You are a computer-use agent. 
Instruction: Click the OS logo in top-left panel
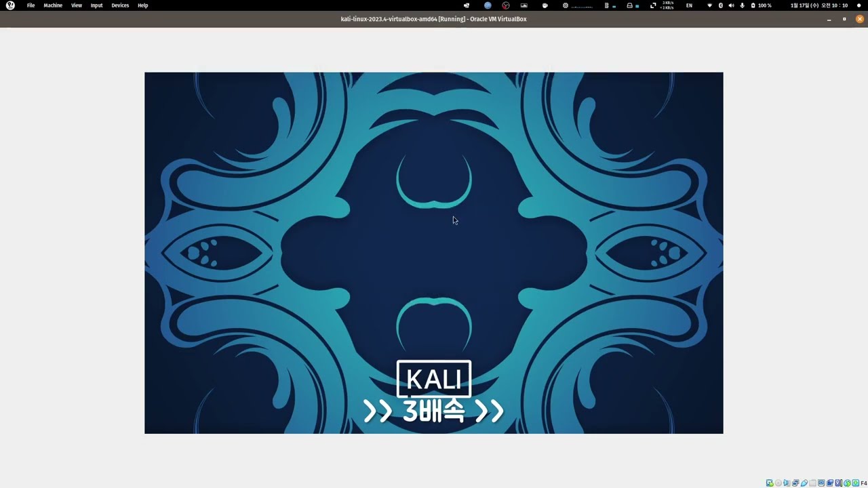10,5
